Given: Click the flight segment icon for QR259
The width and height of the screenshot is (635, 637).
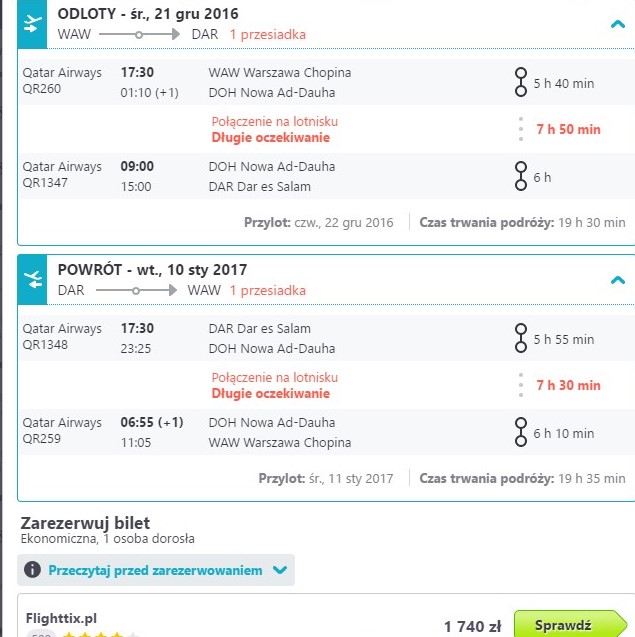Looking at the screenshot, I should [520, 432].
